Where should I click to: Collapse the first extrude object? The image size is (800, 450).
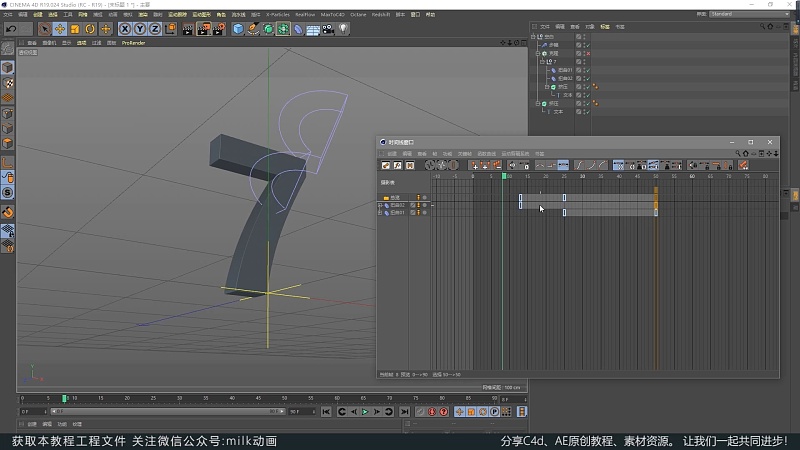tap(547, 87)
